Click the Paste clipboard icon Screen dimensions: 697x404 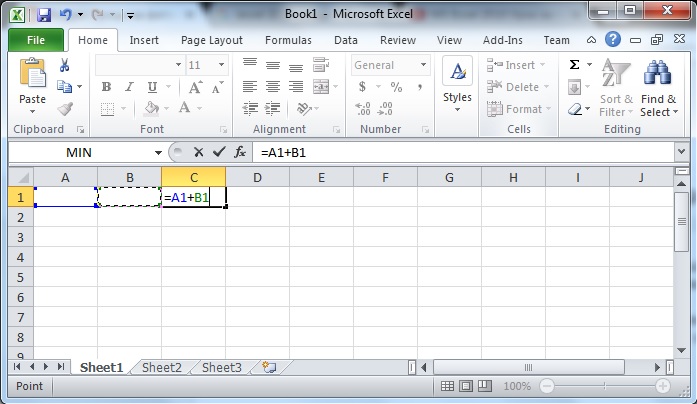click(32, 72)
